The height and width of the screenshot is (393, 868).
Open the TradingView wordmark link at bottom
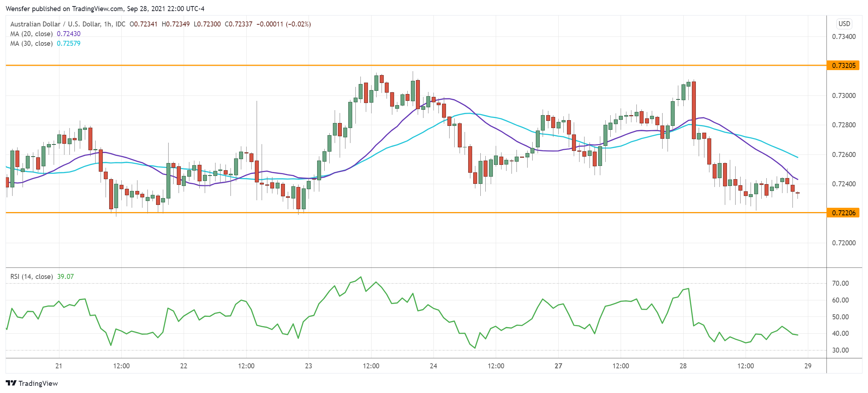(38, 383)
